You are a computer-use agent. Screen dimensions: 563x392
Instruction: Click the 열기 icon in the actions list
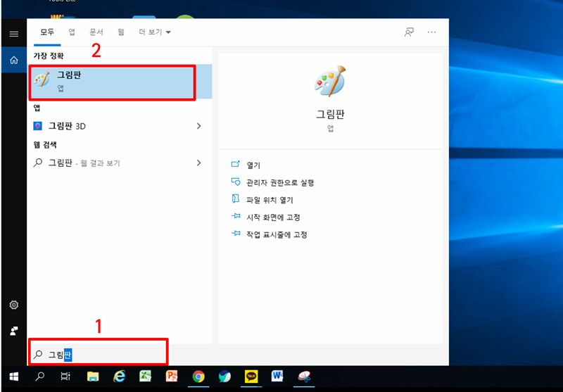pyautogui.click(x=236, y=164)
